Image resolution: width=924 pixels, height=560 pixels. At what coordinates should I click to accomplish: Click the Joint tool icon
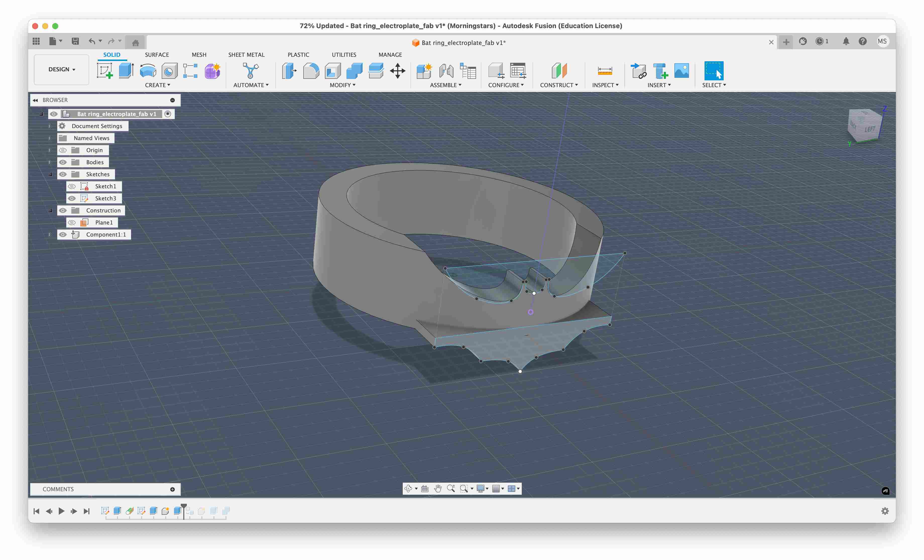[x=446, y=71]
